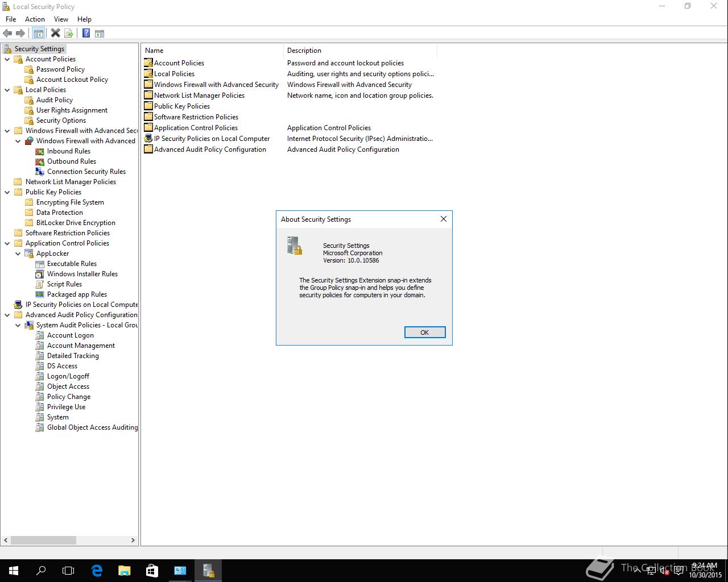Click the Password Policy folder icon
728x582 pixels.
pos(29,69)
